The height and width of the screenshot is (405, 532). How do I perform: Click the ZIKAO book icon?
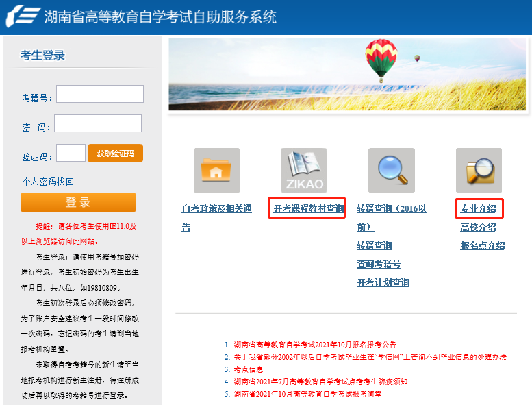pyautogui.click(x=303, y=171)
